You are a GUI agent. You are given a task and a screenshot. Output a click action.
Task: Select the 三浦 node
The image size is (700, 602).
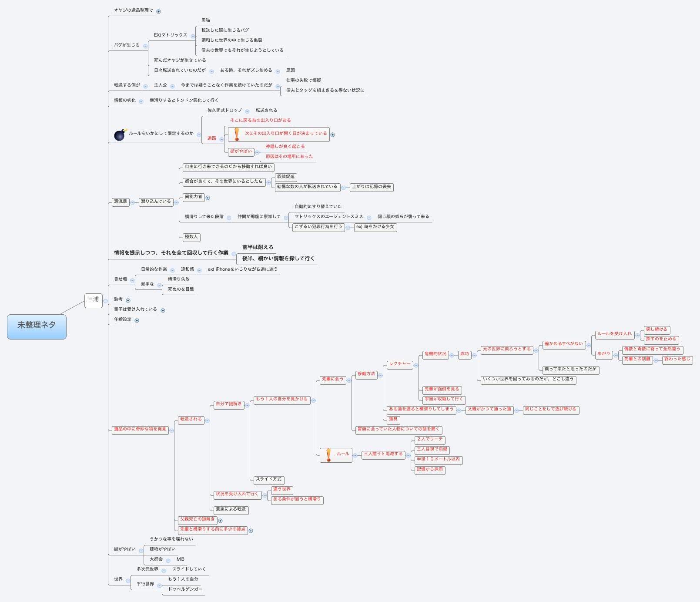[93, 300]
